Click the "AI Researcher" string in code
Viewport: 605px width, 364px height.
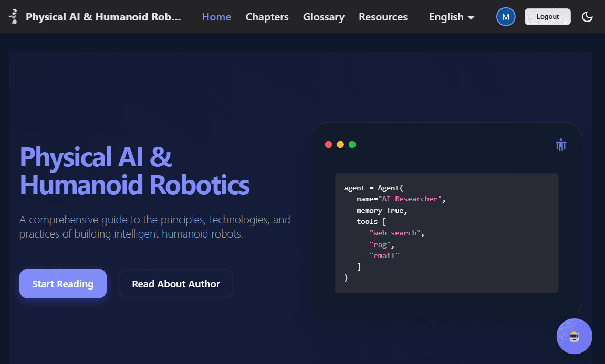[410, 199]
